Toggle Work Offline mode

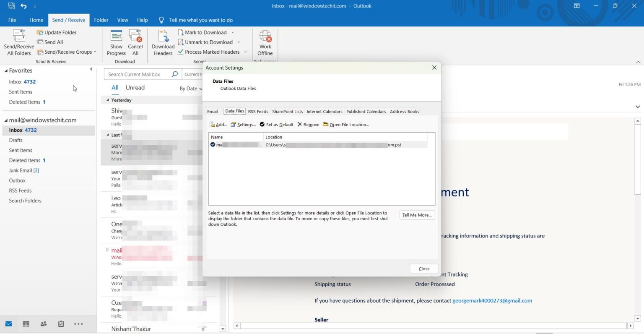(265, 42)
